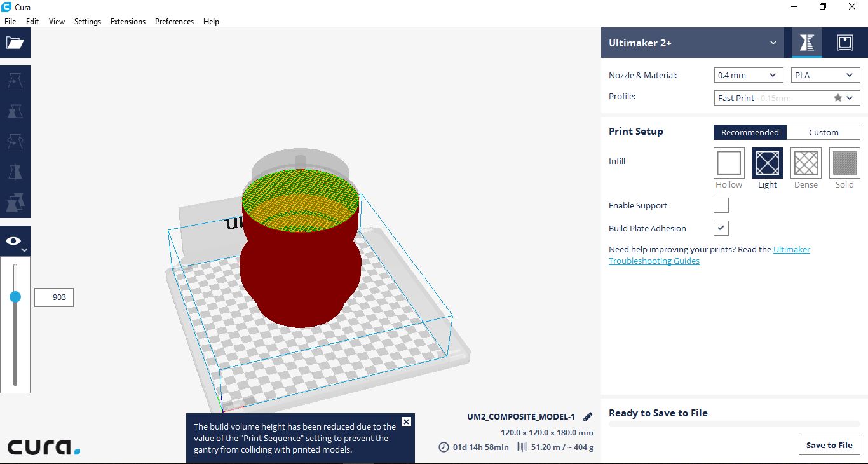Screen dimensions: 868x464
Task: Click the UM2_COMPOSITE_MODEL-1 job name
Action: 520,417
